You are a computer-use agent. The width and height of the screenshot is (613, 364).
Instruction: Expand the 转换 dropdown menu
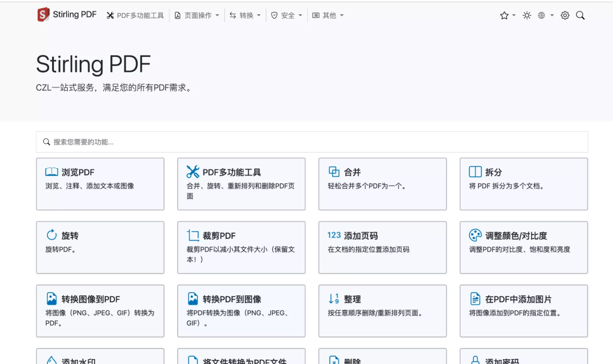tap(245, 15)
